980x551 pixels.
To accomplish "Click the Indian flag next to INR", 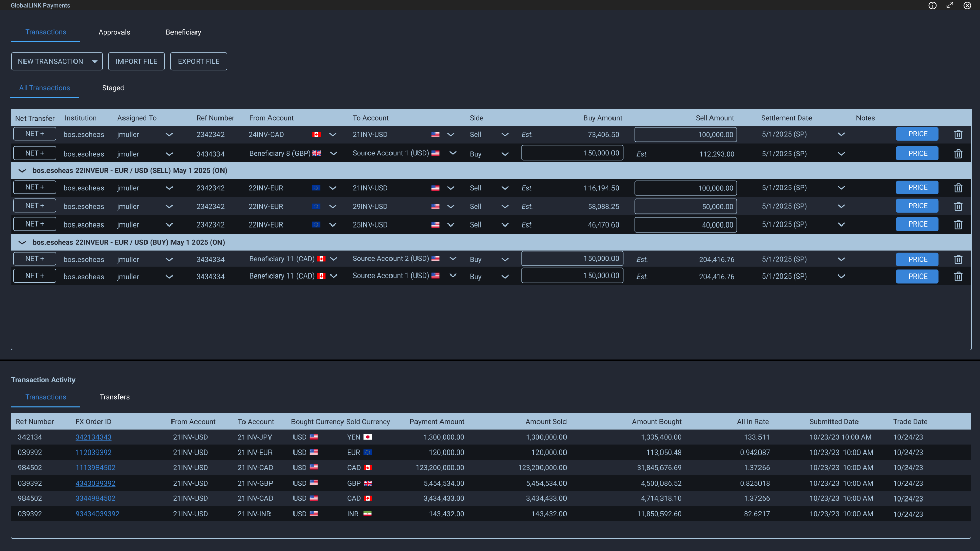I will pyautogui.click(x=367, y=514).
